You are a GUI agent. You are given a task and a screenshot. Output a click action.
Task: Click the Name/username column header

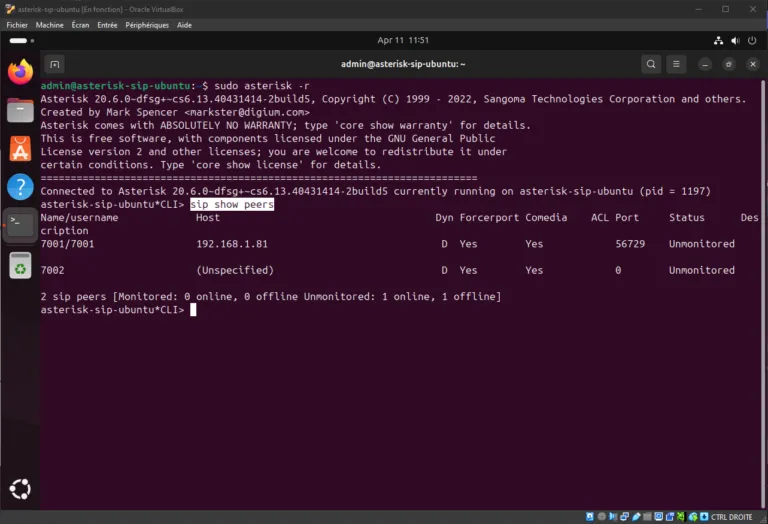pyautogui.click(x=79, y=217)
